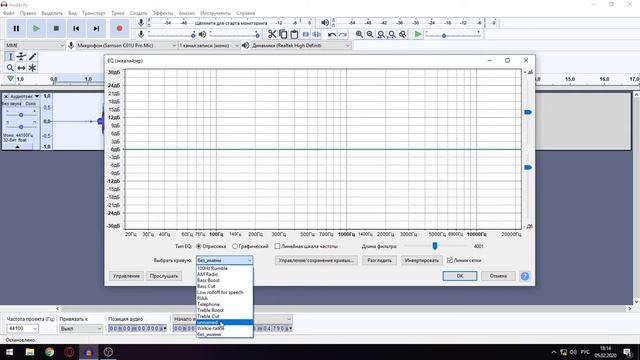Open the Файл menu
The width and height of the screenshot is (640, 360).
(9, 13)
